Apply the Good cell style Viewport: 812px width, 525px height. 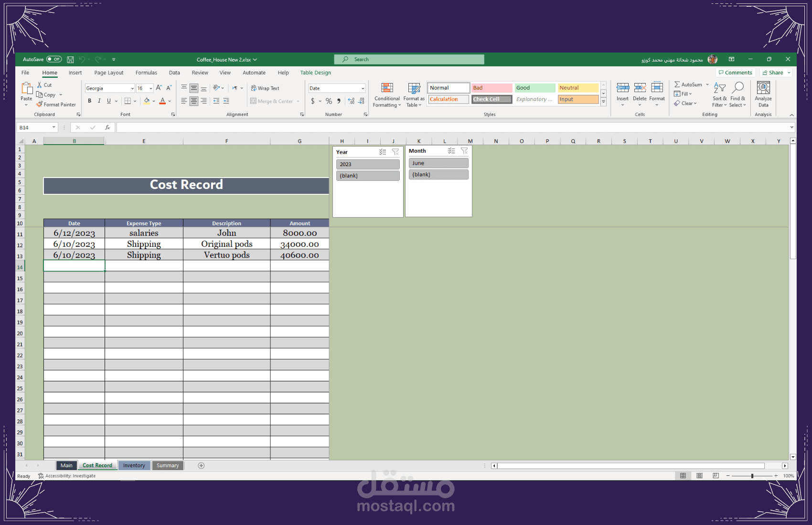[x=535, y=88]
